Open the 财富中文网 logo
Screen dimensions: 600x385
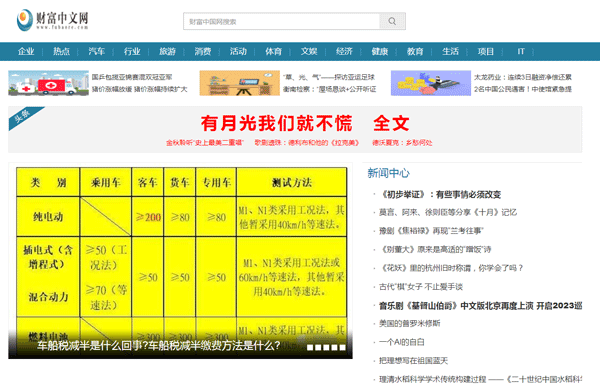pyautogui.click(x=53, y=20)
